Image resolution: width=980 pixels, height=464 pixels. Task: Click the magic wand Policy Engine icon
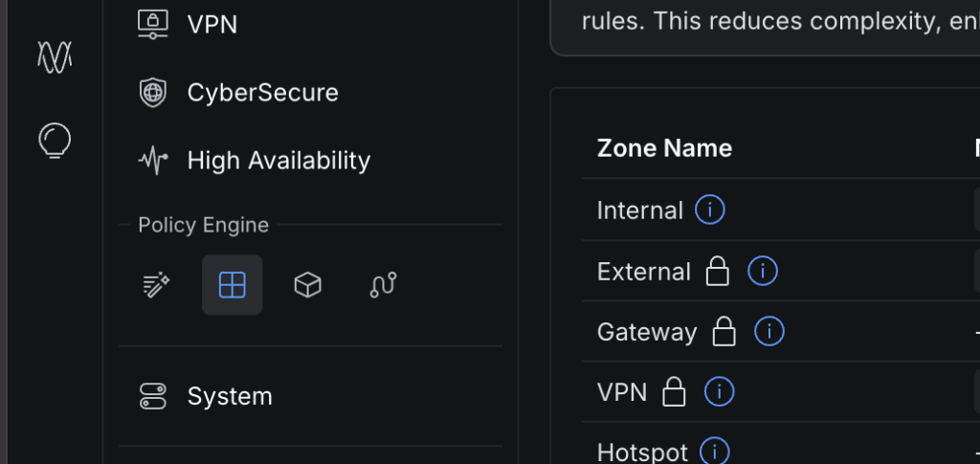[x=156, y=285]
